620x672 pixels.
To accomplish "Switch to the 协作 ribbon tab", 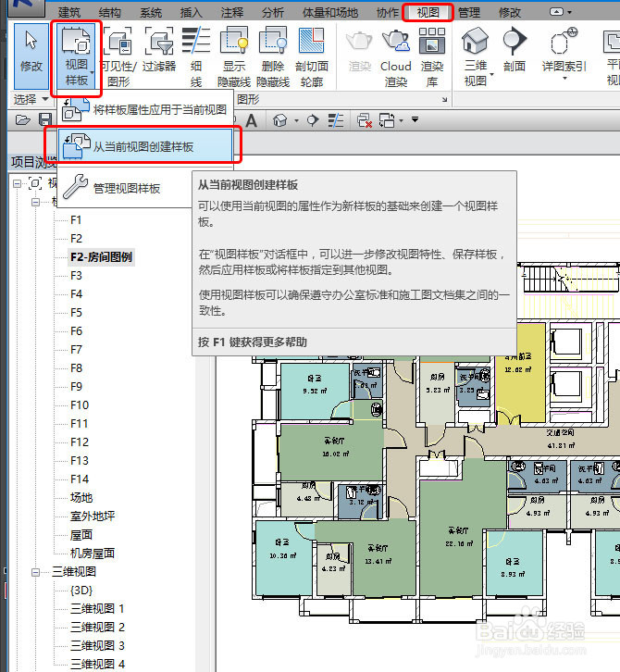I will [x=388, y=12].
